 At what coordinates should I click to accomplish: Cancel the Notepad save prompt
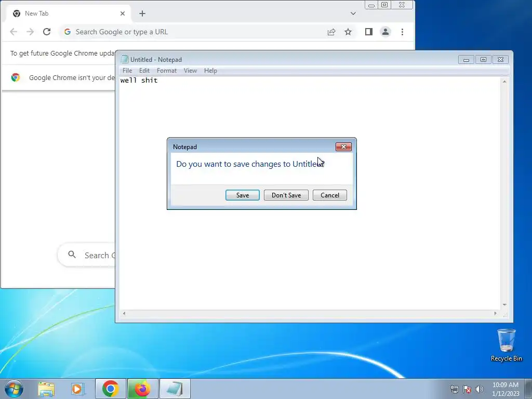pos(329,195)
